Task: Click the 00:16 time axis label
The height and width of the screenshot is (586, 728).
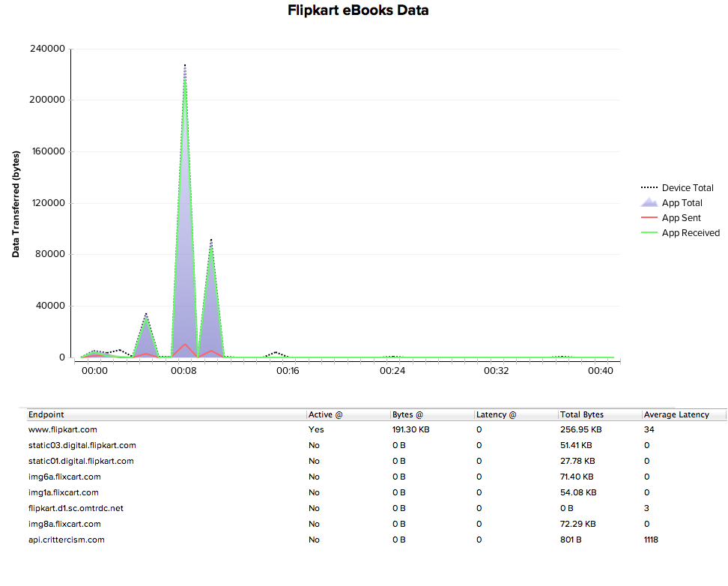Action: pos(288,371)
